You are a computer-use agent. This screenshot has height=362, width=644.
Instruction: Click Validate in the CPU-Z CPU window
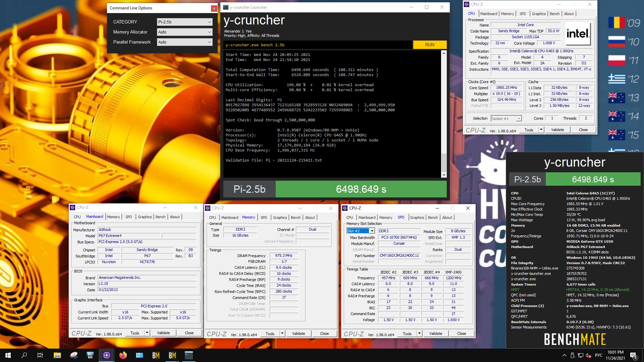pyautogui.click(x=557, y=130)
